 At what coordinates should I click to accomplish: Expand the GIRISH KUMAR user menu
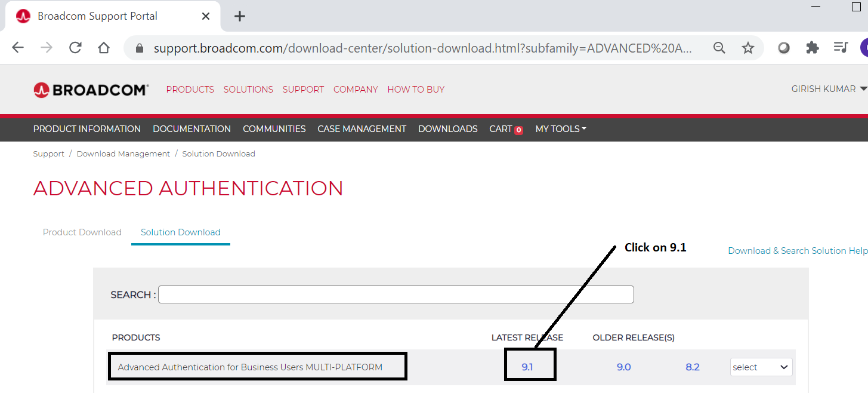point(828,89)
